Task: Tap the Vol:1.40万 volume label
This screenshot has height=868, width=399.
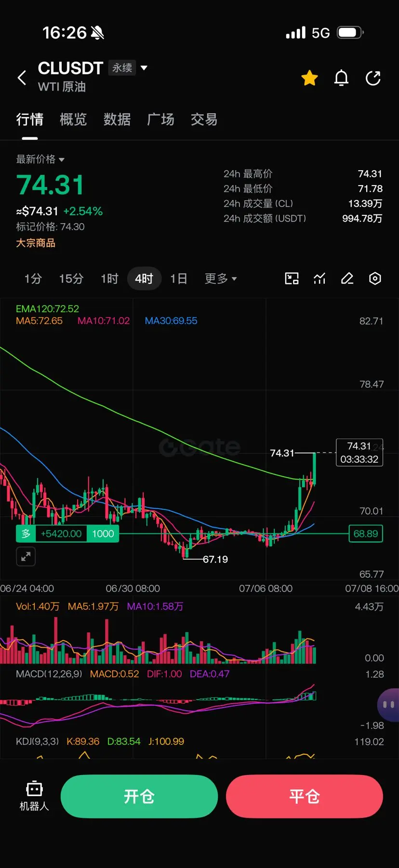Action: pos(38,606)
